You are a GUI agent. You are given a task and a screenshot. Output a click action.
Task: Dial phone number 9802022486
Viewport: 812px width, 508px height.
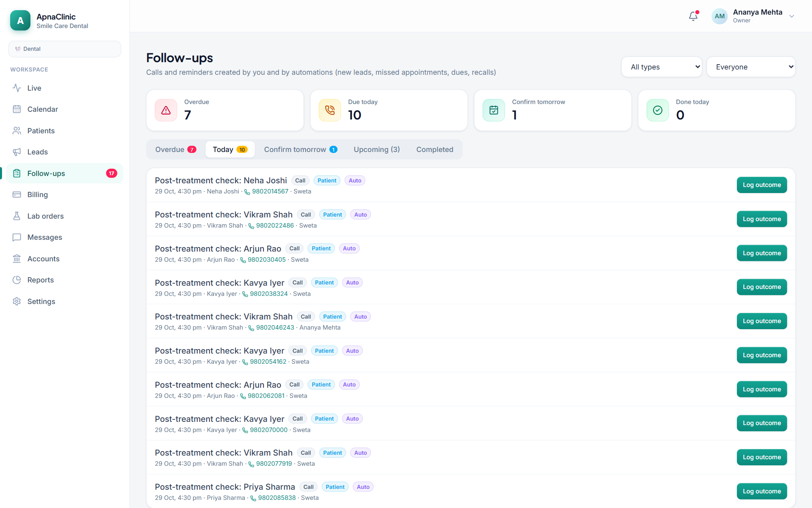[x=271, y=226]
